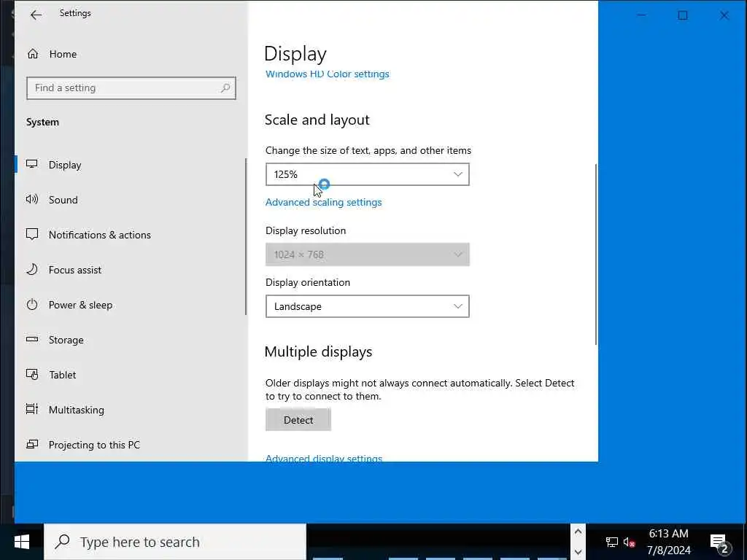Click the taskbar search magnifier icon
Image resolution: width=747 pixels, height=560 pixels.
point(63,542)
